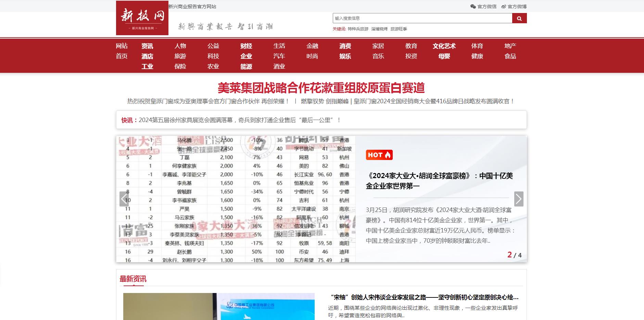Open the official WeChat icon link

[483, 6]
